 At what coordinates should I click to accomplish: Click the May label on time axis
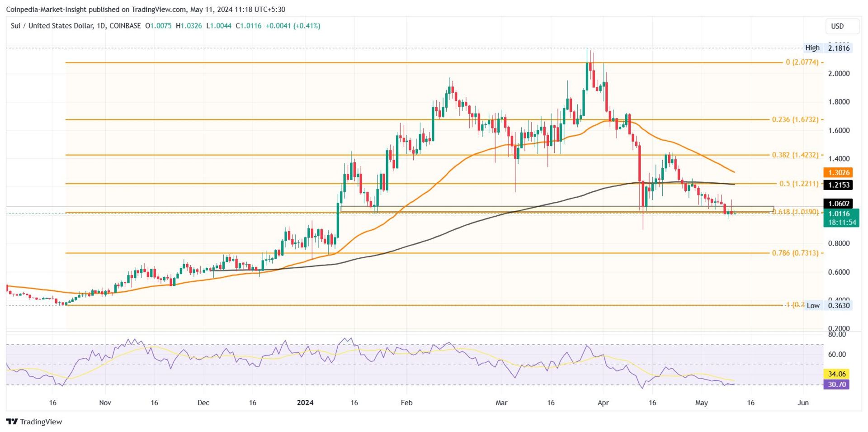tap(701, 403)
